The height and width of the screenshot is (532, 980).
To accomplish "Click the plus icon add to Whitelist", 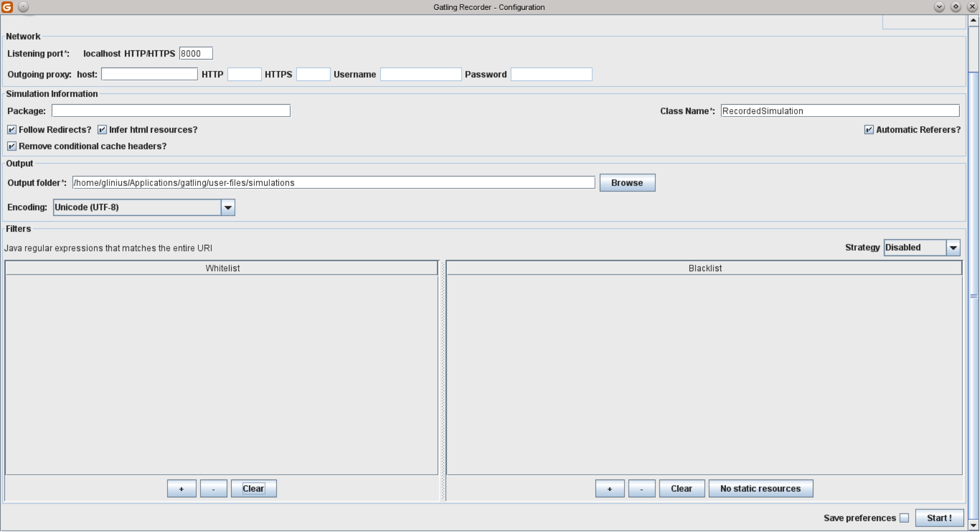I will tap(181, 488).
